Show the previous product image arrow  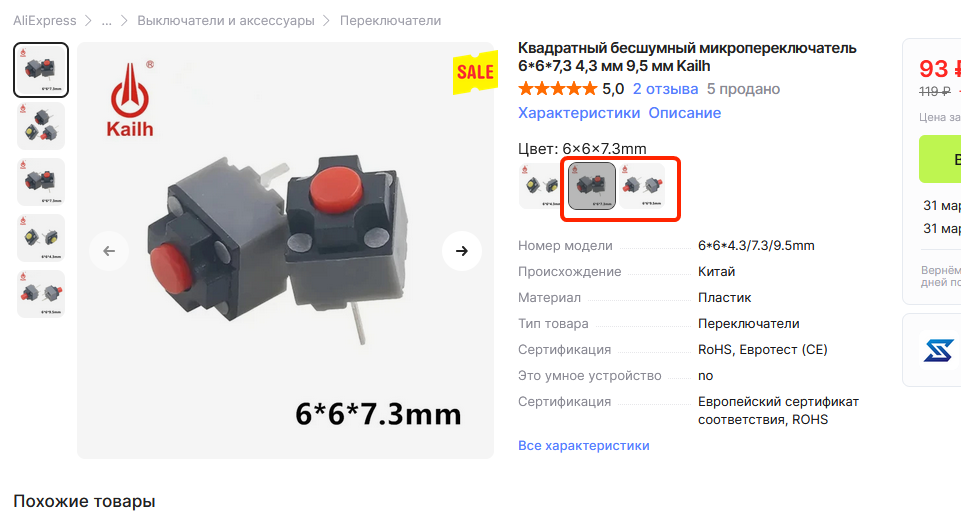[109, 251]
